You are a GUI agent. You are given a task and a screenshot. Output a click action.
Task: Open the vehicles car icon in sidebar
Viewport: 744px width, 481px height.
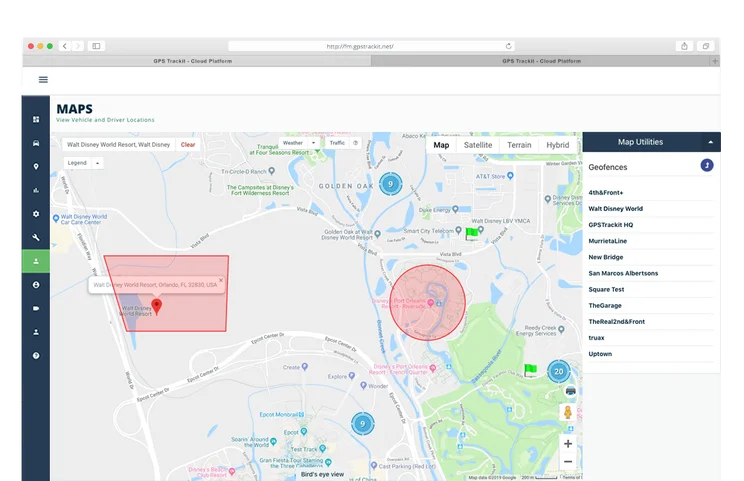pyautogui.click(x=36, y=143)
